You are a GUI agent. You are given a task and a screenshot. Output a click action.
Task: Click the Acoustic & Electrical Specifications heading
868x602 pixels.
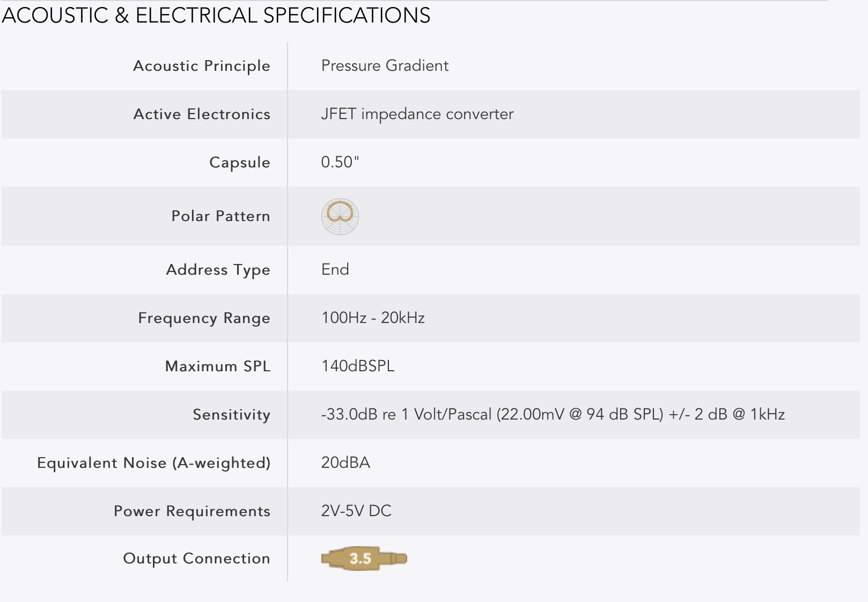216,15
